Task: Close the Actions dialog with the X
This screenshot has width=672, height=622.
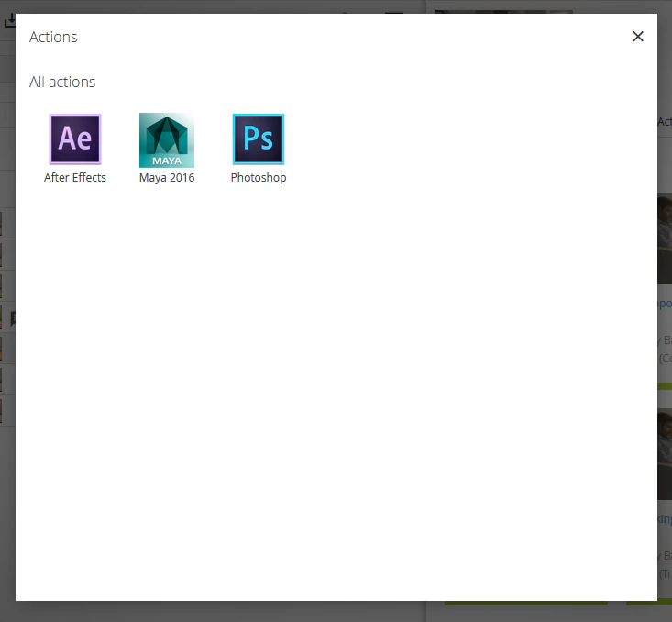Action: [x=638, y=37]
